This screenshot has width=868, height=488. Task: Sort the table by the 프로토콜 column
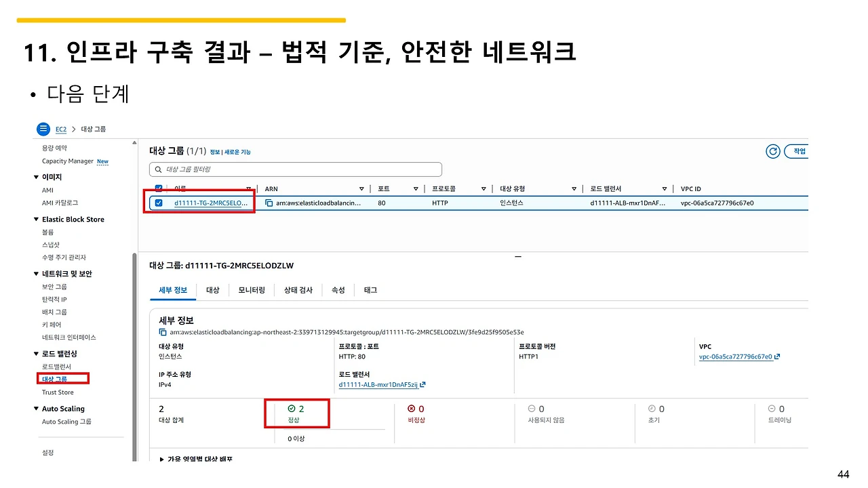point(484,189)
